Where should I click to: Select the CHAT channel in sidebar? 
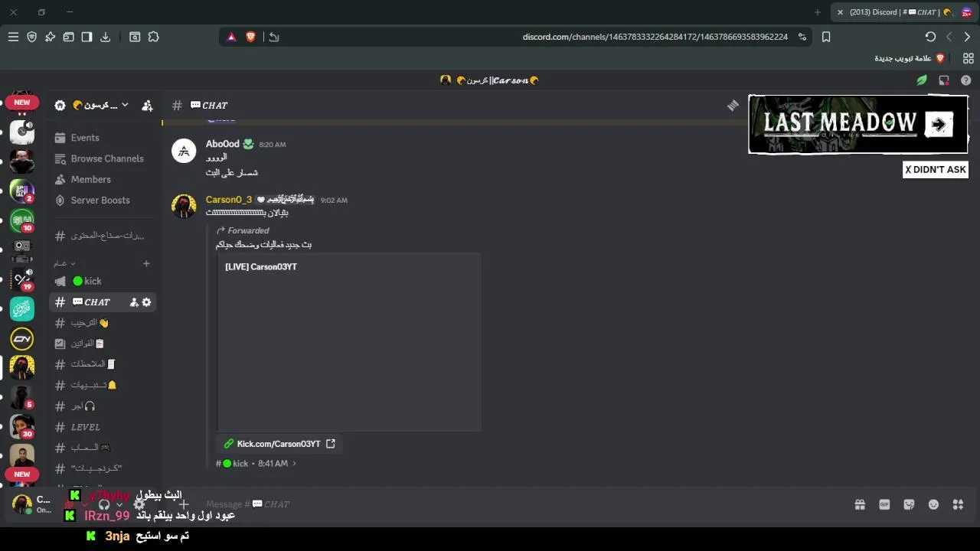[103, 302]
